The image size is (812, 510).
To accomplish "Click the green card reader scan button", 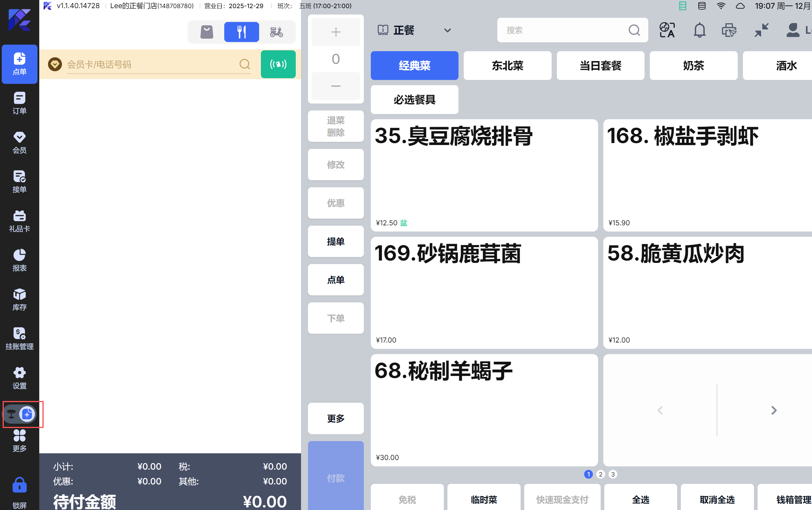I will (x=278, y=64).
